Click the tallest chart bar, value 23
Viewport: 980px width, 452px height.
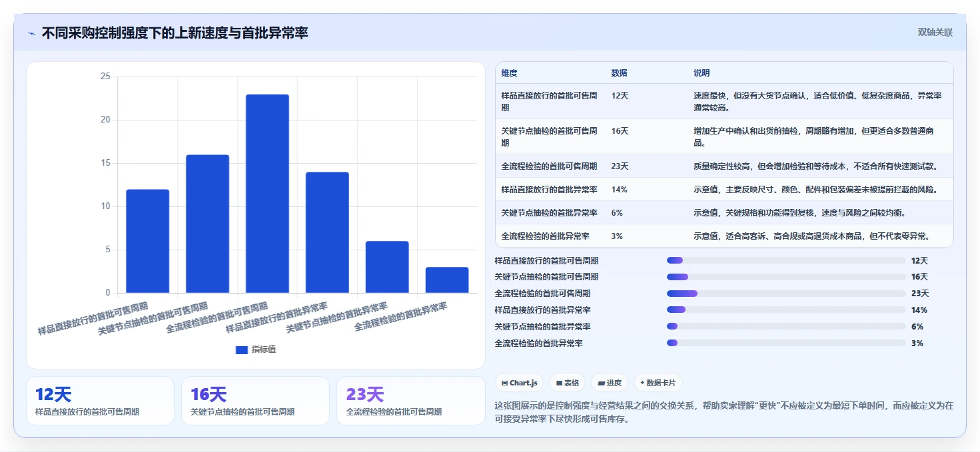click(267, 194)
